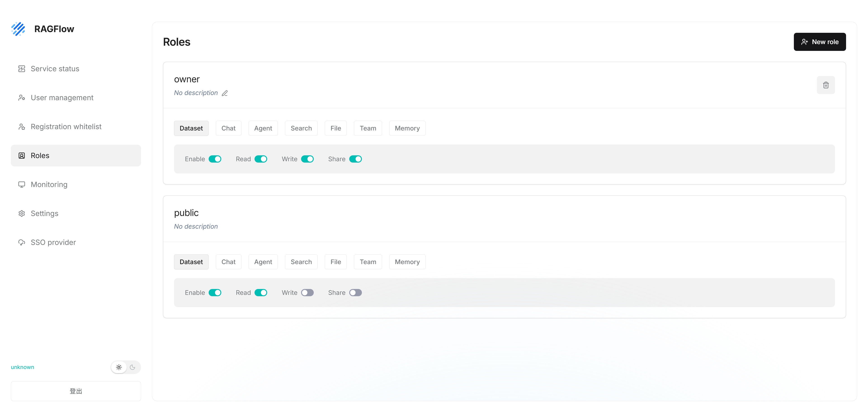The image size is (868, 412).
Task: Select public role Team tab
Action: pyautogui.click(x=368, y=262)
